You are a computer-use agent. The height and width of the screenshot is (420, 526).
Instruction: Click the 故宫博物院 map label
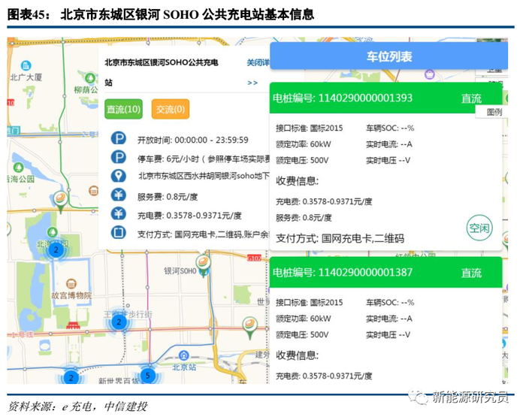click(x=71, y=295)
